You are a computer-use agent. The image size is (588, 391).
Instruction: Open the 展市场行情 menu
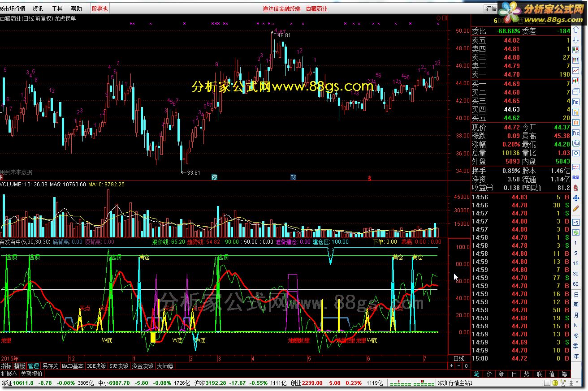13,9
